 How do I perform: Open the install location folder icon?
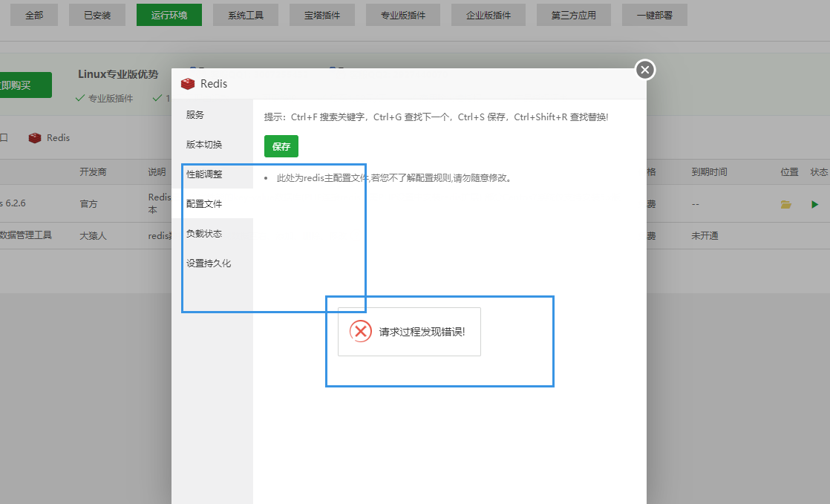(785, 204)
